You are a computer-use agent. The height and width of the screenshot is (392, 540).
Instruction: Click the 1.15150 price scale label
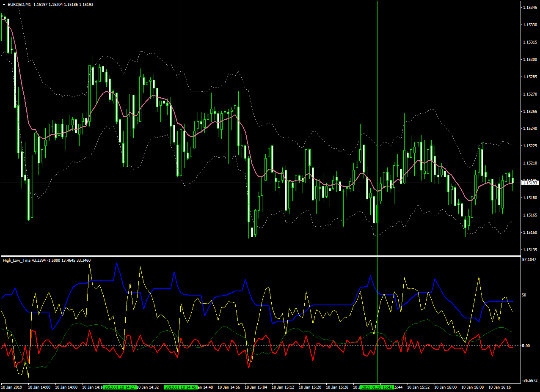coord(530,233)
